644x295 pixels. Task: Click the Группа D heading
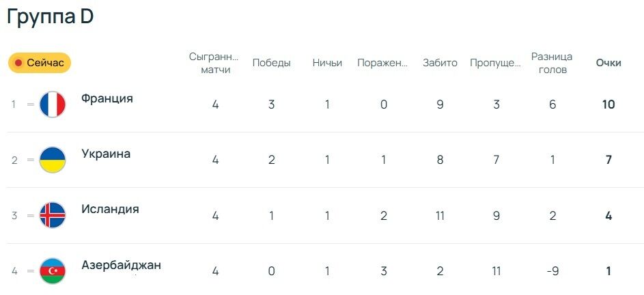coord(50,17)
